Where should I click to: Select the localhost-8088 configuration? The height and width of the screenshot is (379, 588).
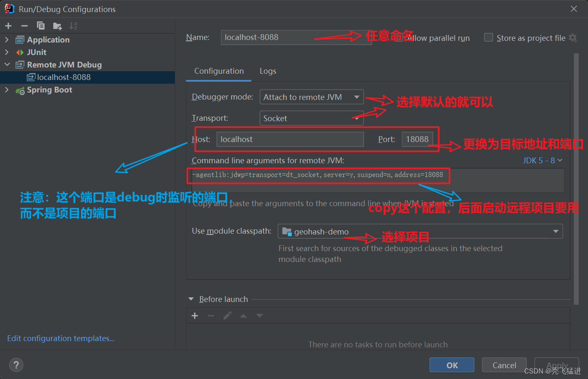tap(87, 77)
